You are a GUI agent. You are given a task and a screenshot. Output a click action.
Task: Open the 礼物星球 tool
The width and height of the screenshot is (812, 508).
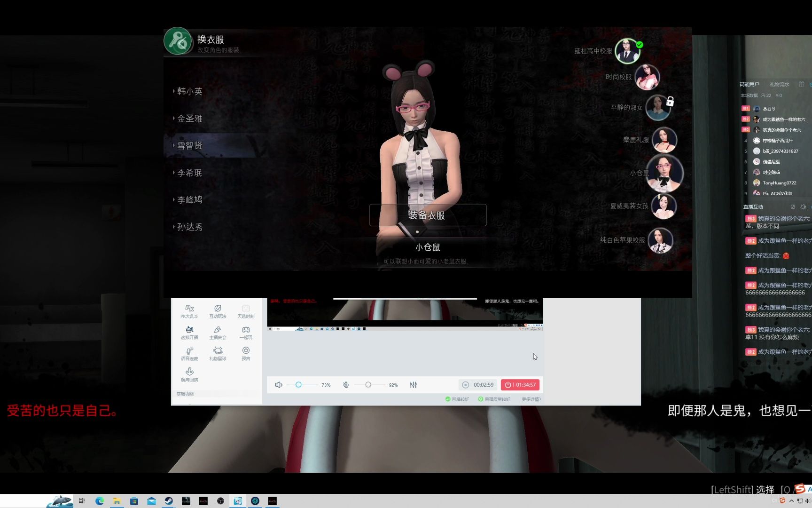(218, 354)
